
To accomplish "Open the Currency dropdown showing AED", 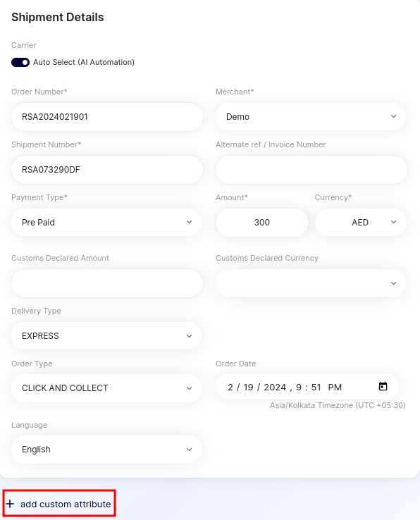I will pyautogui.click(x=360, y=222).
